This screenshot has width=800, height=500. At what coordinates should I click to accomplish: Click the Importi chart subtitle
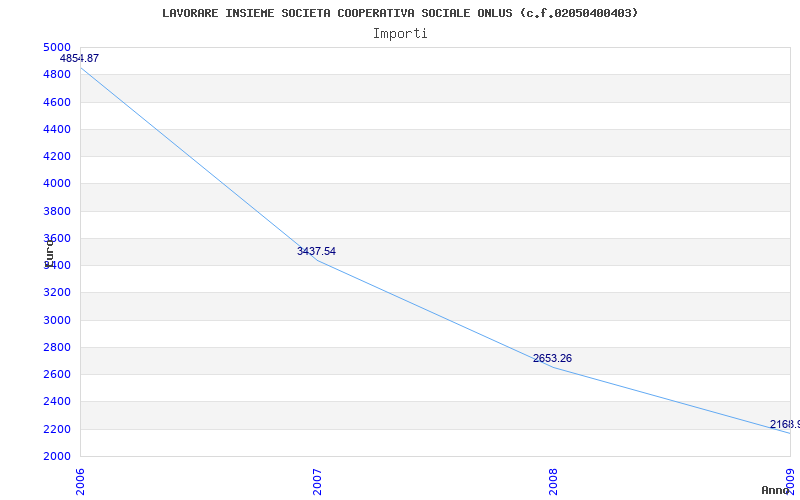(x=400, y=34)
